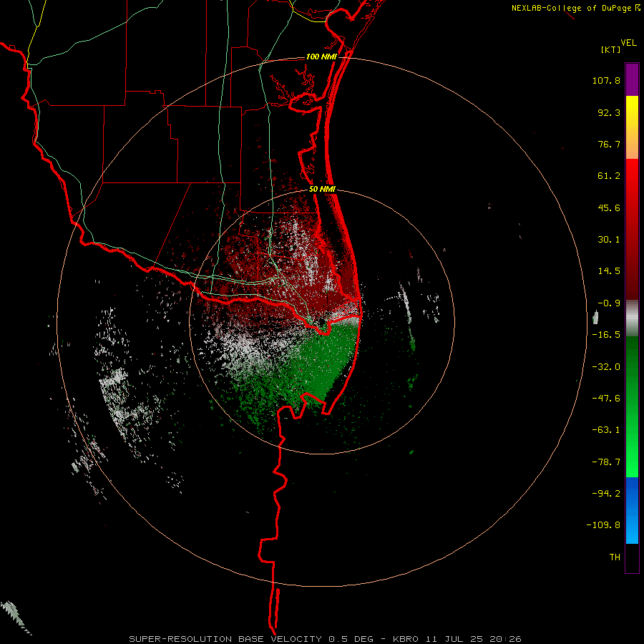Click the purple segment of the velocity color bar
644x644 pixels.
(632, 79)
